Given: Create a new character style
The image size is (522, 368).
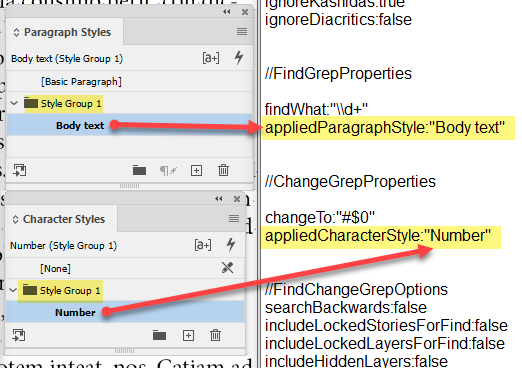Looking at the screenshot, I should pos(188,335).
